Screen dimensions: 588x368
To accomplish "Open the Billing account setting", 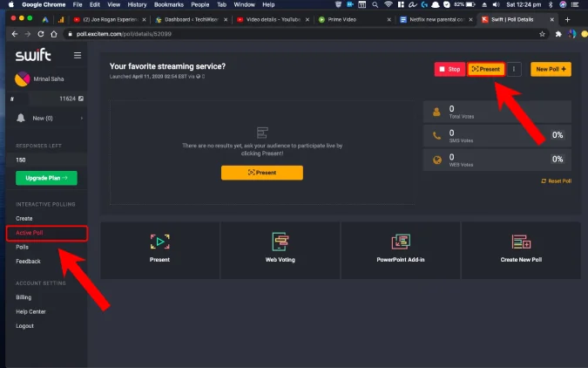I will tap(24, 297).
